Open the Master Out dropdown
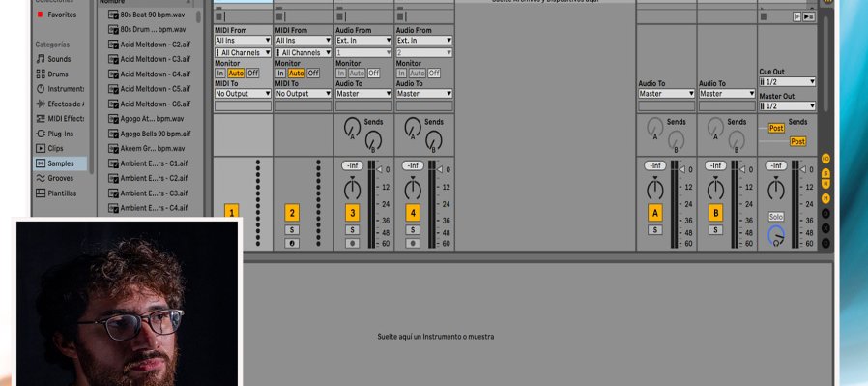This screenshot has width=868, height=386. 787,105
